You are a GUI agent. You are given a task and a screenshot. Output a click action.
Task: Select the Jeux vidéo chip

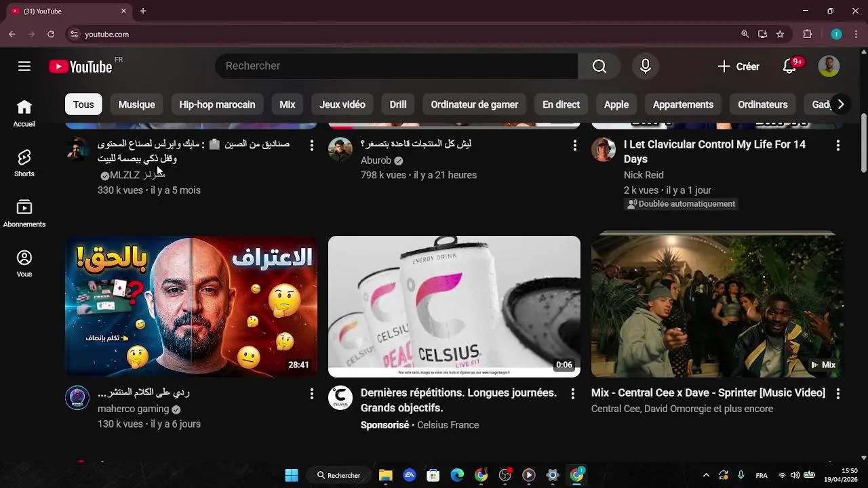pyautogui.click(x=342, y=104)
